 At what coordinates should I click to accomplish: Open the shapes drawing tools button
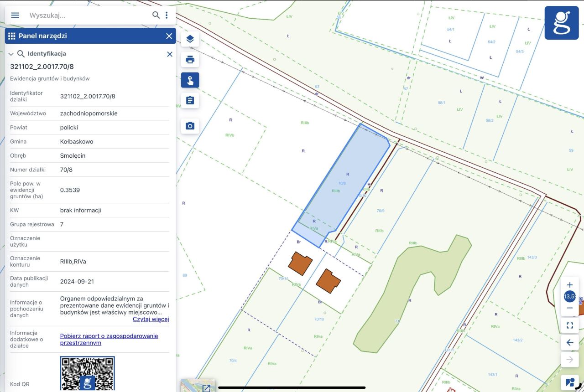569,382
